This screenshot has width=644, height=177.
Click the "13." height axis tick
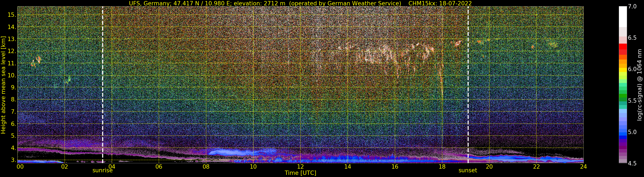(x=12, y=39)
